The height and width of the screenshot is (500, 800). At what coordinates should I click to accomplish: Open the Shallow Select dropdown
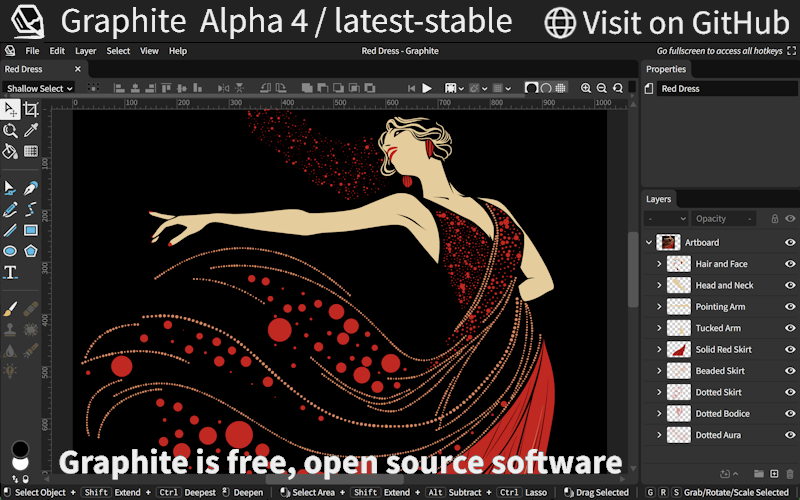pos(40,88)
